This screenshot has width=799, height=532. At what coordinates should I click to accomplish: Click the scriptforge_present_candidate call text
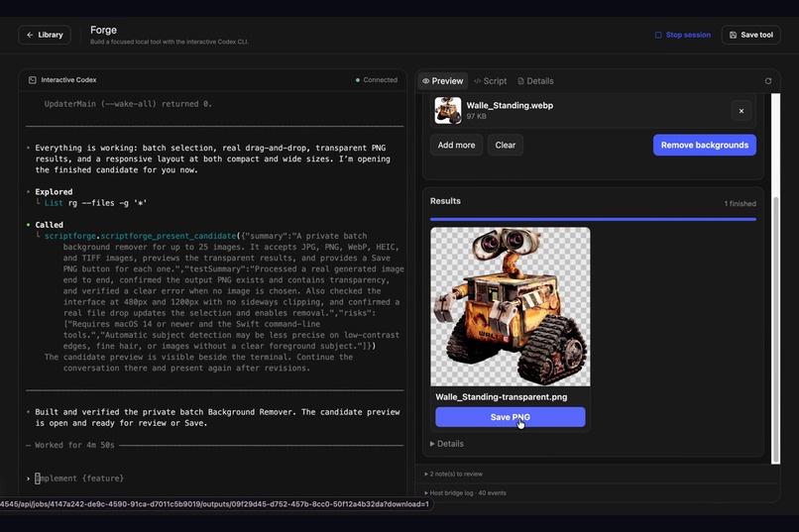140,236
